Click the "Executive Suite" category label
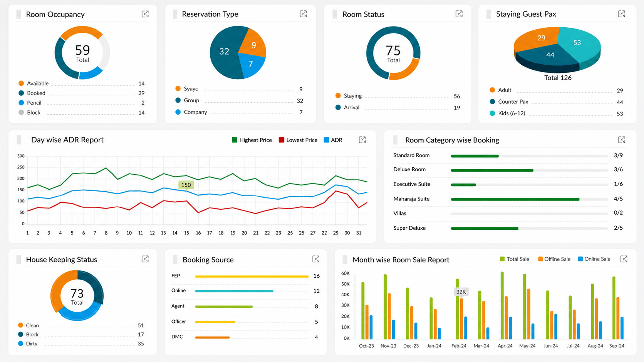Viewport: 644px width, 362px height. pyautogui.click(x=412, y=184)
